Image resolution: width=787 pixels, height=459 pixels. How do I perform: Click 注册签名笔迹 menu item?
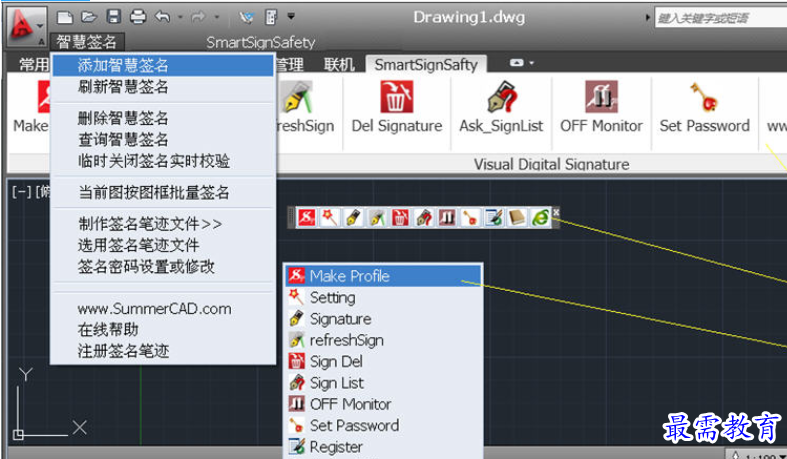click(x=163, y=351)
